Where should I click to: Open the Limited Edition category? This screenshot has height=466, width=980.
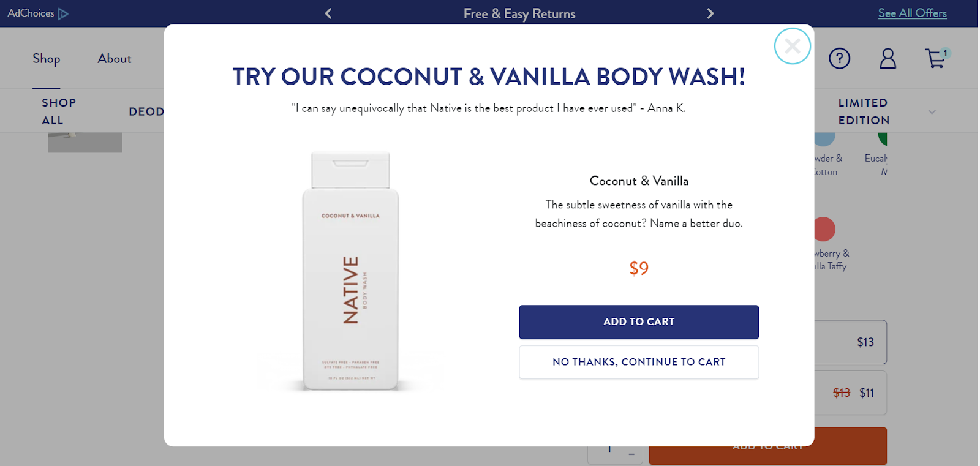pos(864,111)
